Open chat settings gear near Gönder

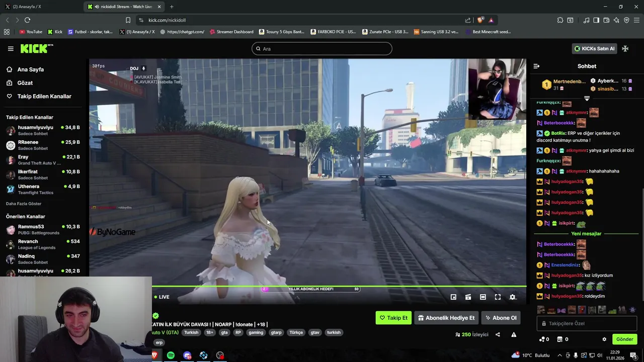pos(604,339)
